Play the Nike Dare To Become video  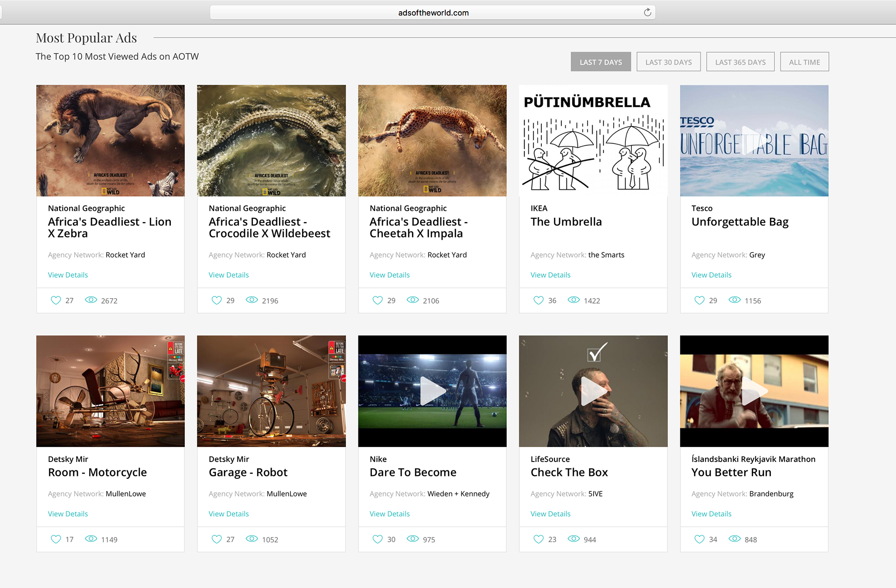(x=432, y=391)
